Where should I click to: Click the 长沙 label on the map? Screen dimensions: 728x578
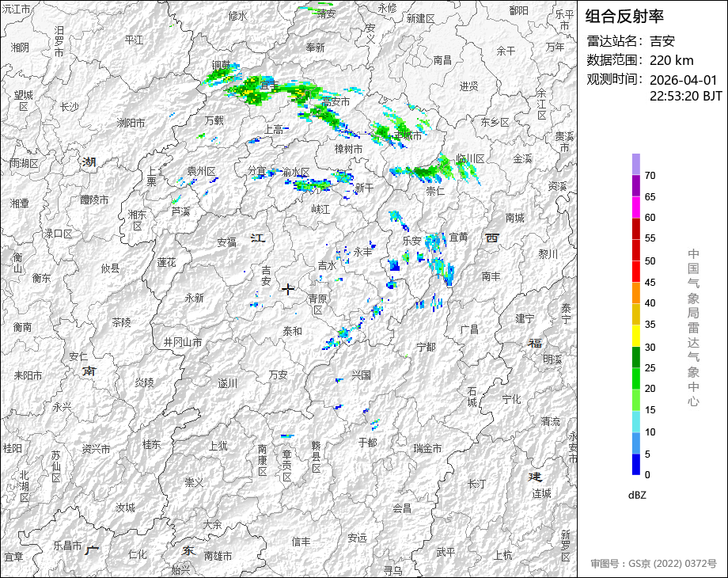(x=69, y=107)
